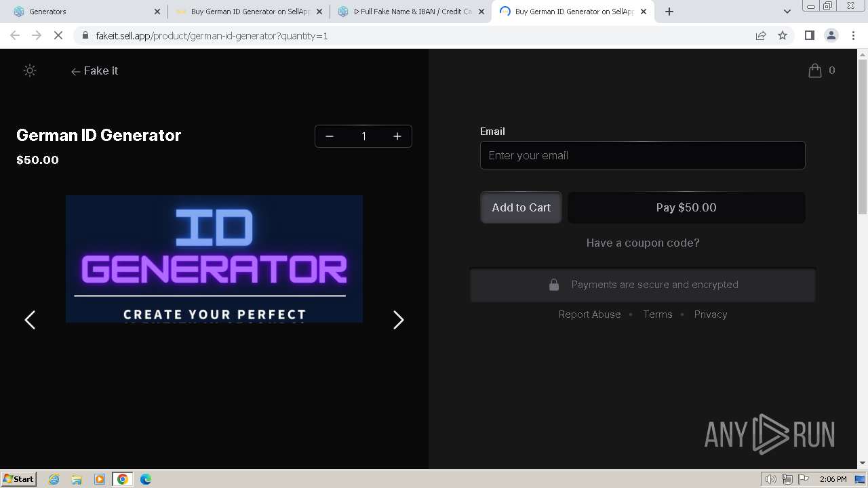Click the browser forward arrow
The height and width of the screenshot is (488, 868).
[x=37, y=35]
